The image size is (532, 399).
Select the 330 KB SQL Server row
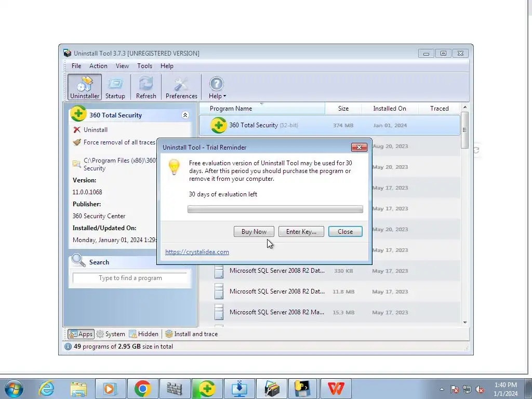(329, 271)
